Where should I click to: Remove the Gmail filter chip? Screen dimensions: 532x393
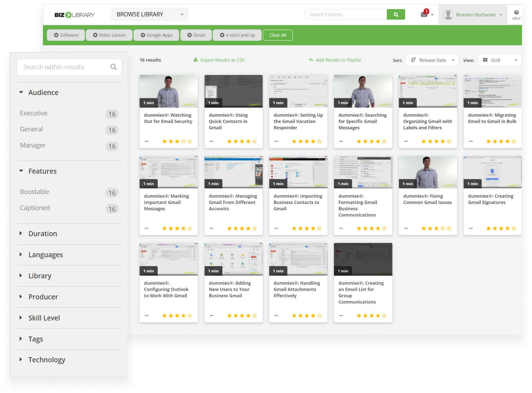189,35
